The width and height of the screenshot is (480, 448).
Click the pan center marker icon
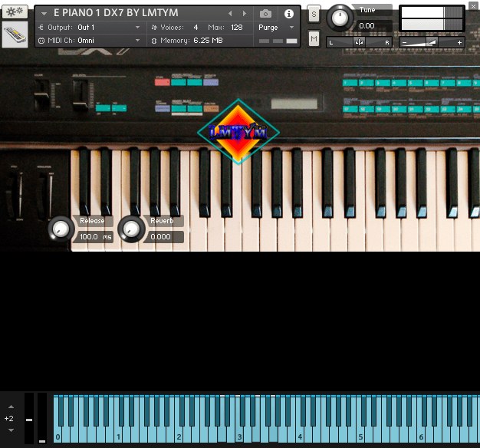pyautogui.click(x=359, y=42)
